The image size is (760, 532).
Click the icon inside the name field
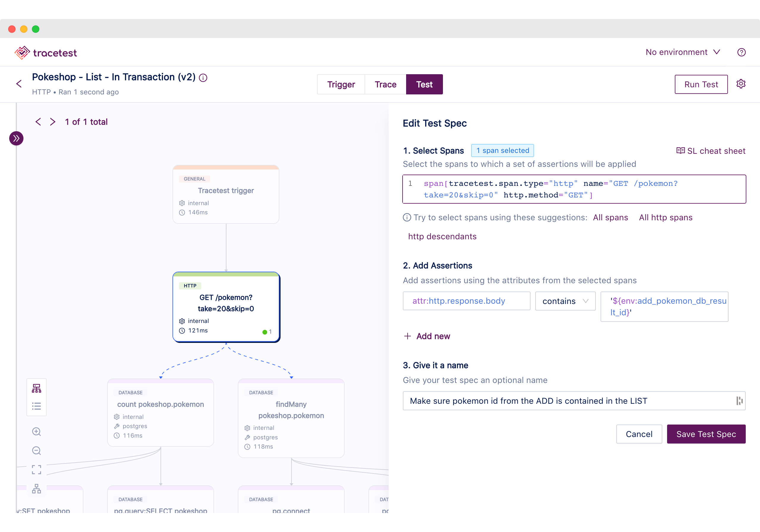tap(740, 401)
